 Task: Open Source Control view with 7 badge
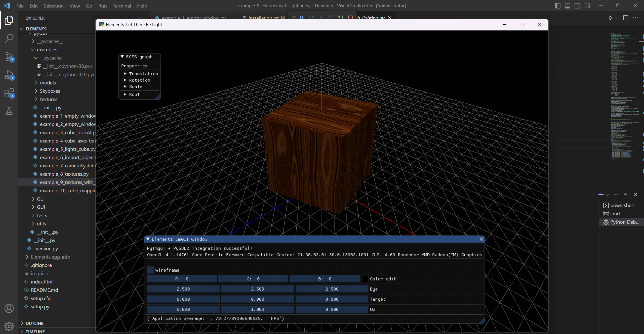coord(9,57)
